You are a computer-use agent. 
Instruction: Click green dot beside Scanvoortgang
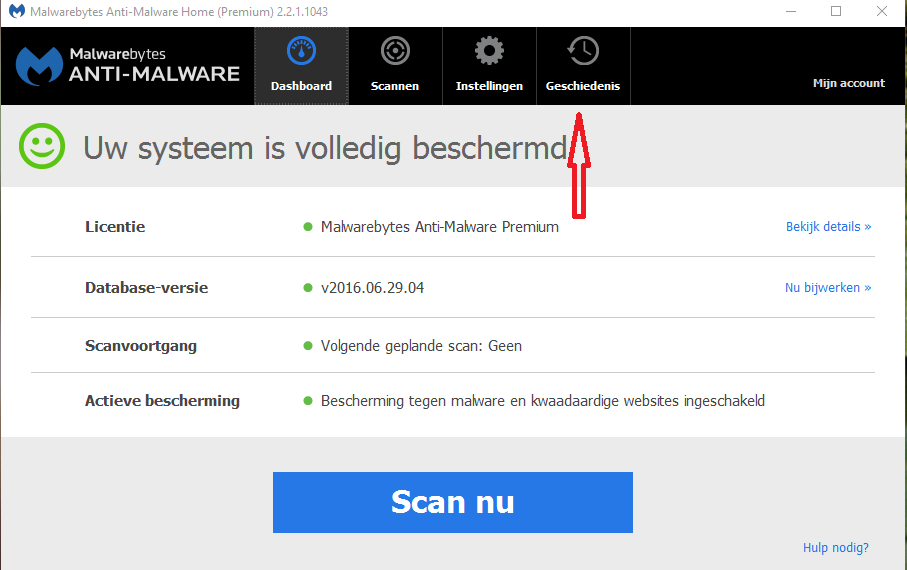308,346
